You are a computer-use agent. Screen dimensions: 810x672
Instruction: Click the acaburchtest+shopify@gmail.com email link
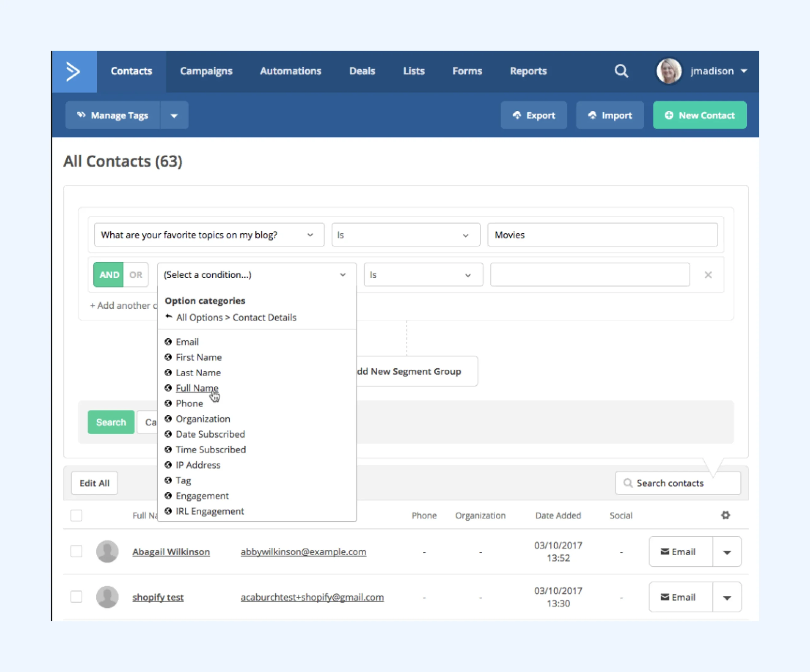pos(312,598)
